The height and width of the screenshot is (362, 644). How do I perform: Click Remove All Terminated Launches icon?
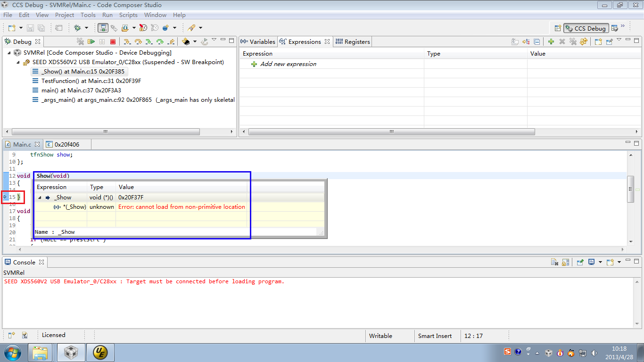[x=80, y=41]
